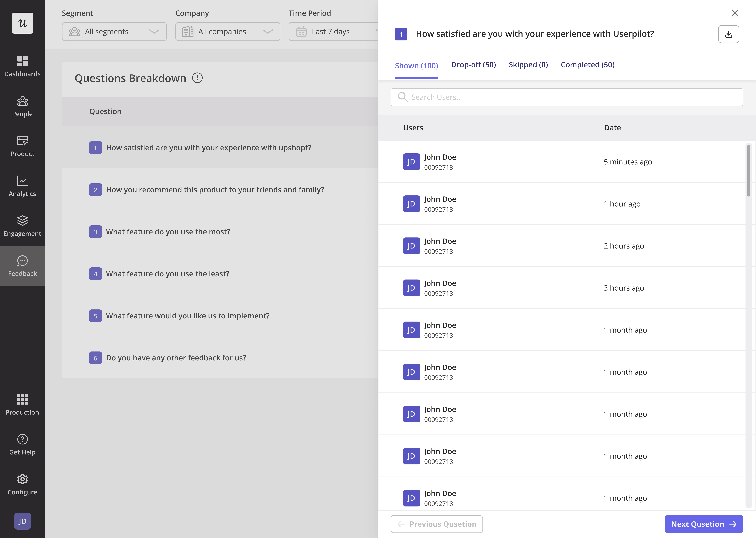Open the Production environment switcher
Screen dimensions: 756x538
[22, 405]
